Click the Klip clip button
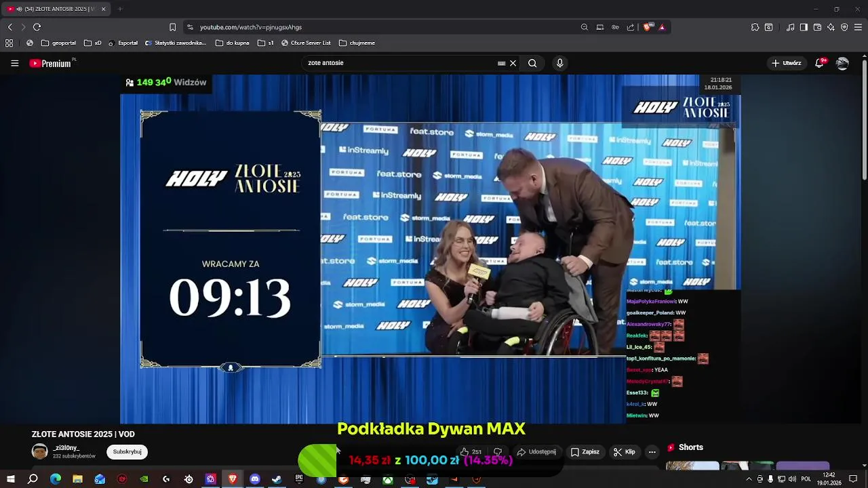The width and height of the screenshot is (868, 488). coord(624,452)
